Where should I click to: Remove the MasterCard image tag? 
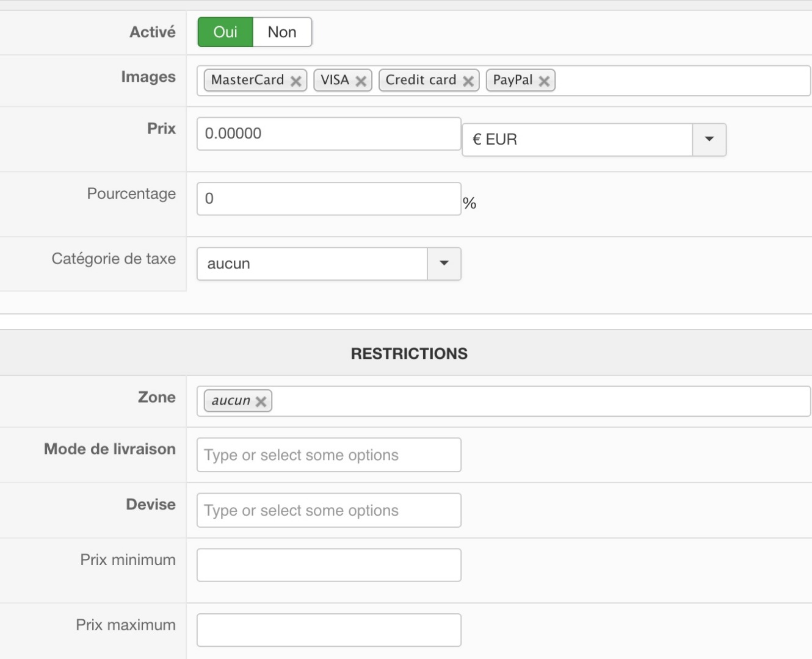click(x=296, y=81)
